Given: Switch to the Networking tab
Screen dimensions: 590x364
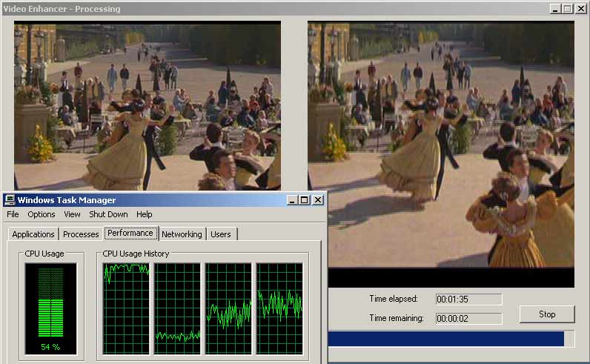Looking at the screenshot, I should pos(182,234).
